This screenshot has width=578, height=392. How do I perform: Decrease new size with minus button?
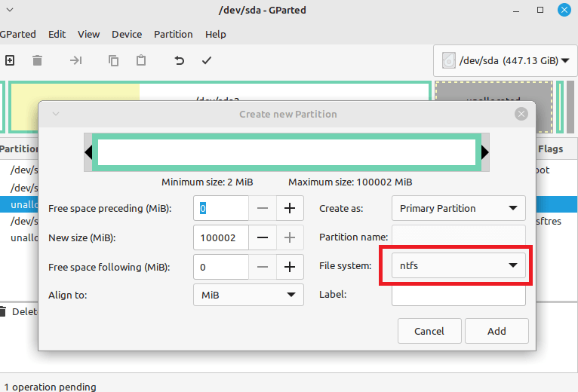click(262, 237)
